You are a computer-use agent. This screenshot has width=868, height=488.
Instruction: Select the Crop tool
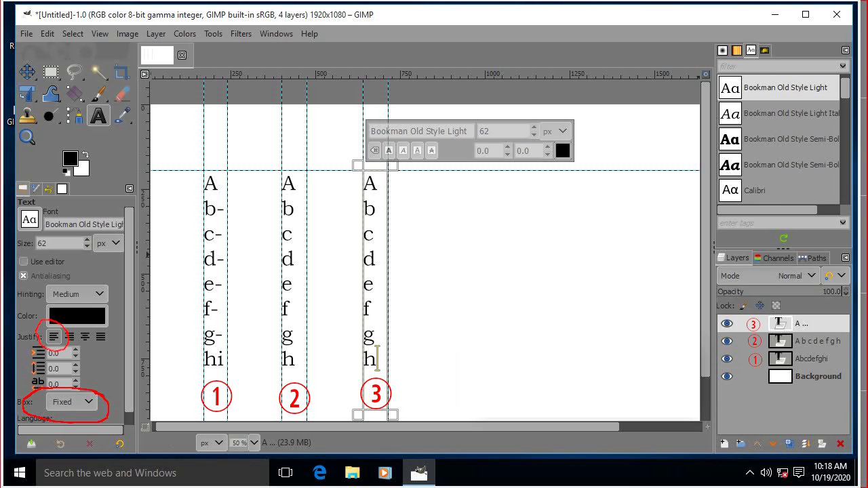click(x=122, y=72)
